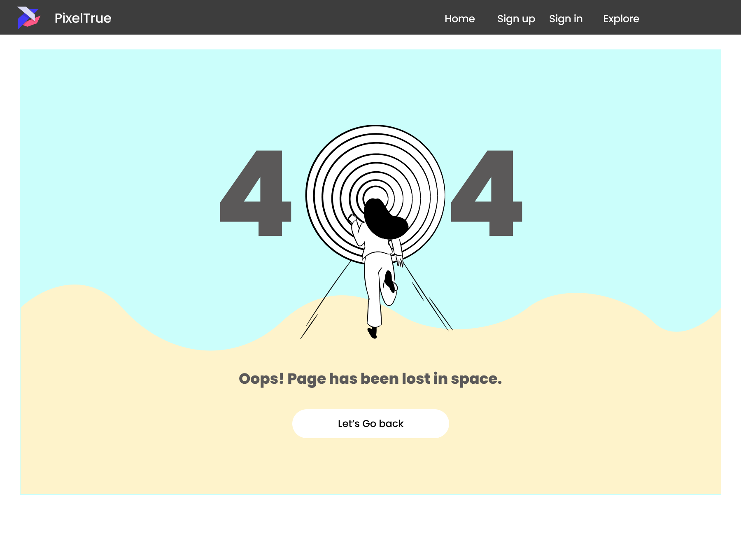Click the woman's white trousers
This screenshot has height=560, width=741.
click(373, 288)
